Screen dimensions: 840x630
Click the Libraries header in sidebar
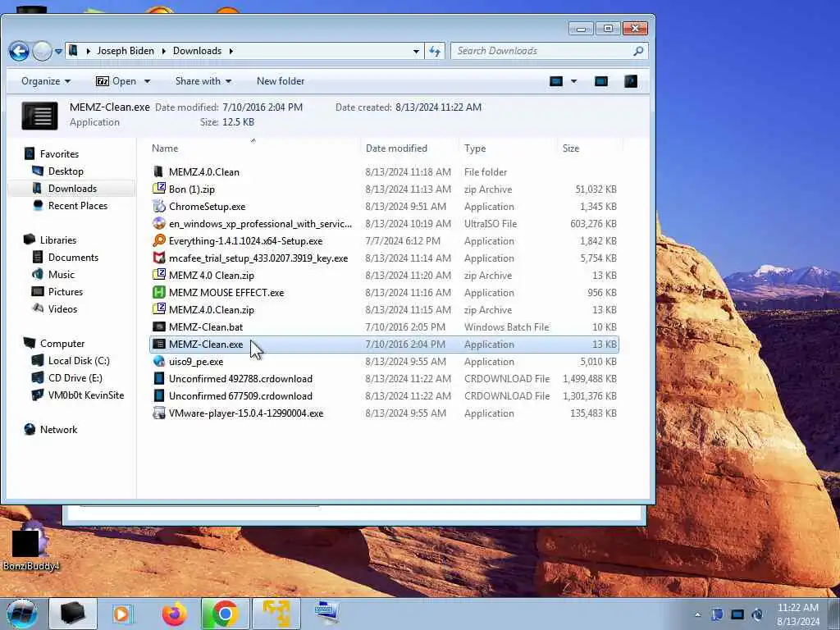point(58,240)
